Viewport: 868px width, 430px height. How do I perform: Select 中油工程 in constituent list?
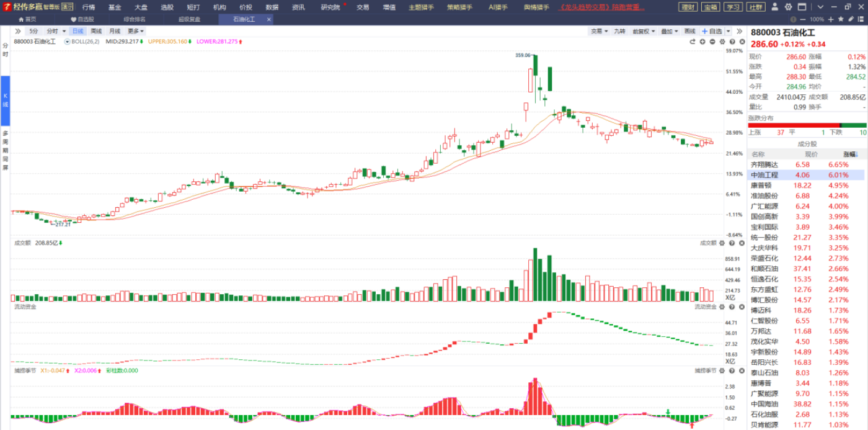pos(764,175)
